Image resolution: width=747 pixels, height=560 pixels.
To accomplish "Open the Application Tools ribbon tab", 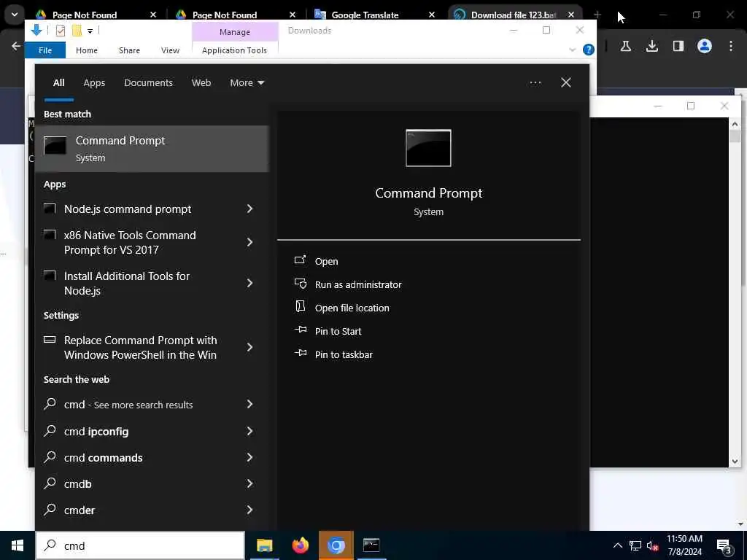I will point(234,50).
